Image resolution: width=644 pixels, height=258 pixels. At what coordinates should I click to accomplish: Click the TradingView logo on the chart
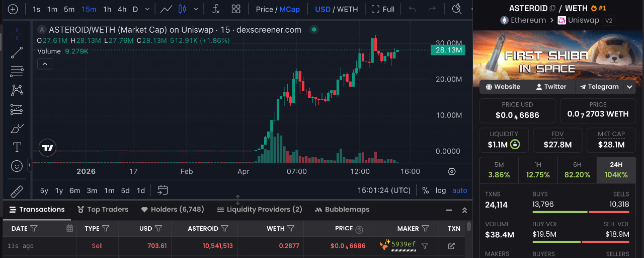pos(47,148)
